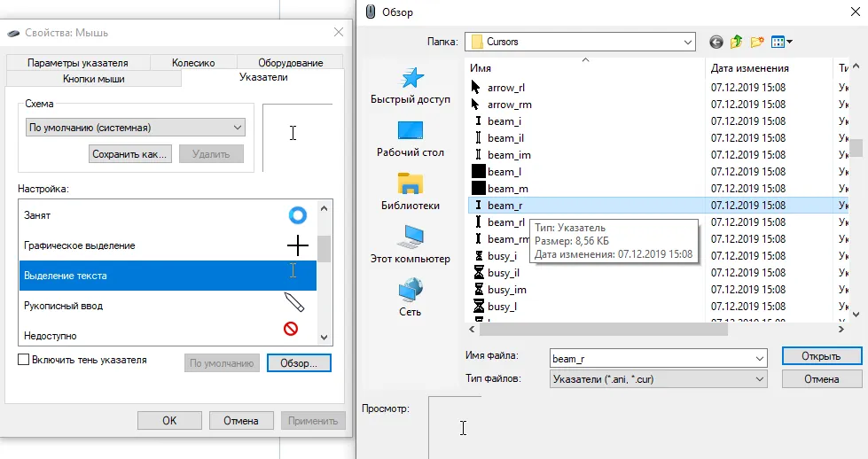
Task: Click the file list vertical scroll down arrow
Action: click(x=856, y=315)
